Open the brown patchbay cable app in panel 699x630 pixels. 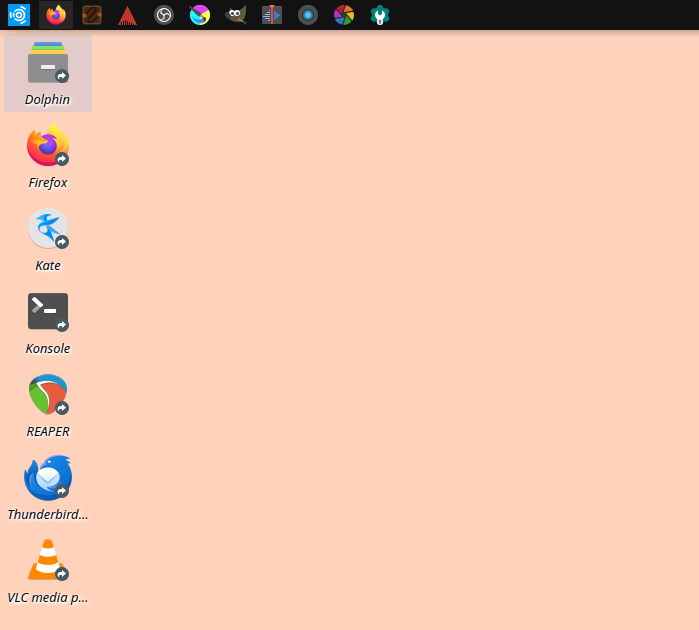pos(92,15)
